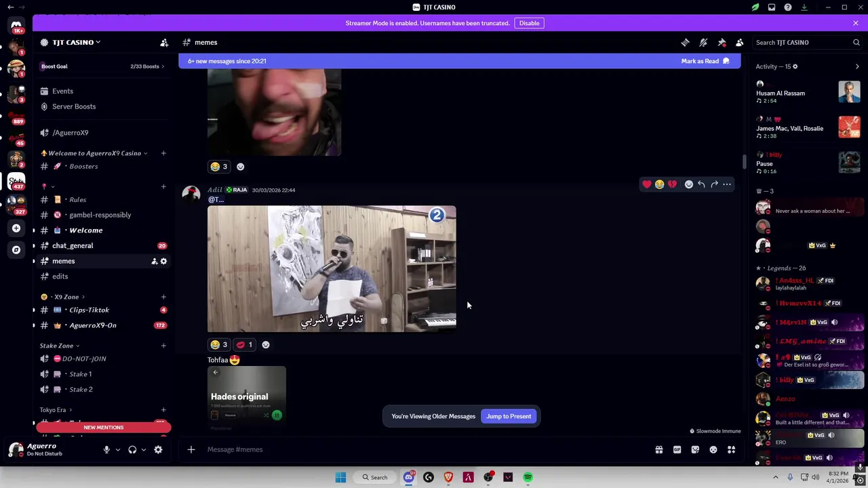
Task: Add channel to X9 Zone category
Action: [163, 297]
